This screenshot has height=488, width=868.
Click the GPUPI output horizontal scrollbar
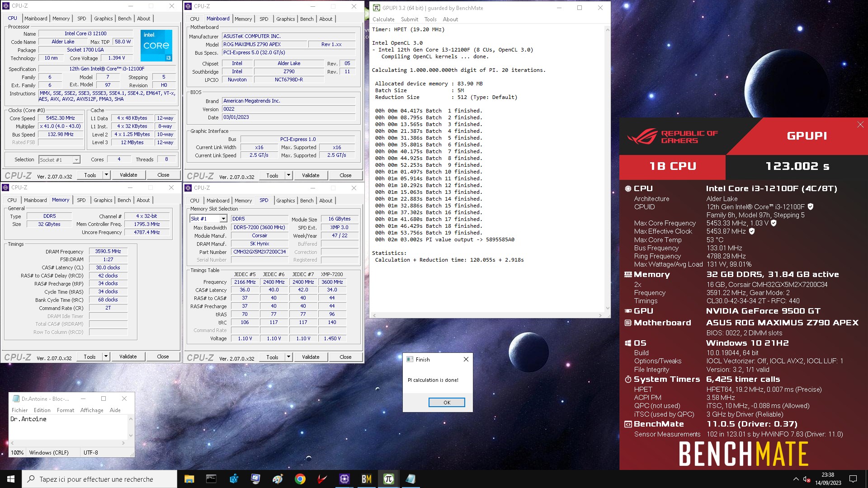pyautogui.click(x=486, y=315)
